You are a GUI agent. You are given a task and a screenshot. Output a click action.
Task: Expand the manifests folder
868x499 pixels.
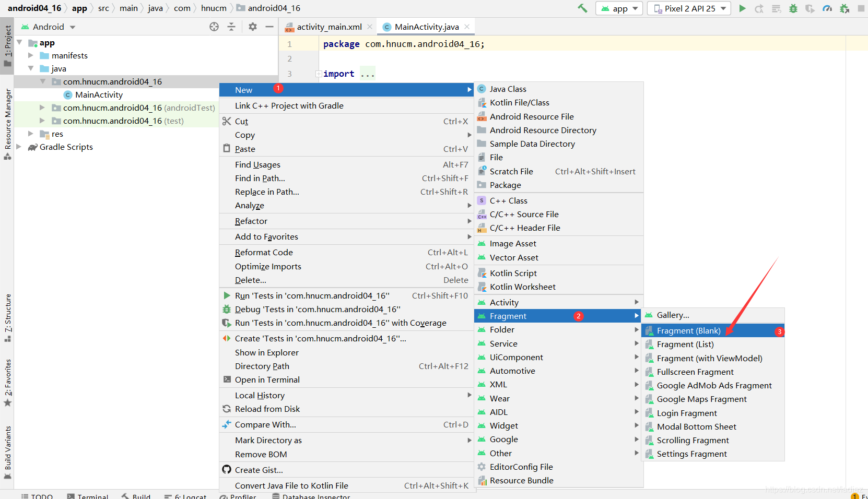pos(30,55)
